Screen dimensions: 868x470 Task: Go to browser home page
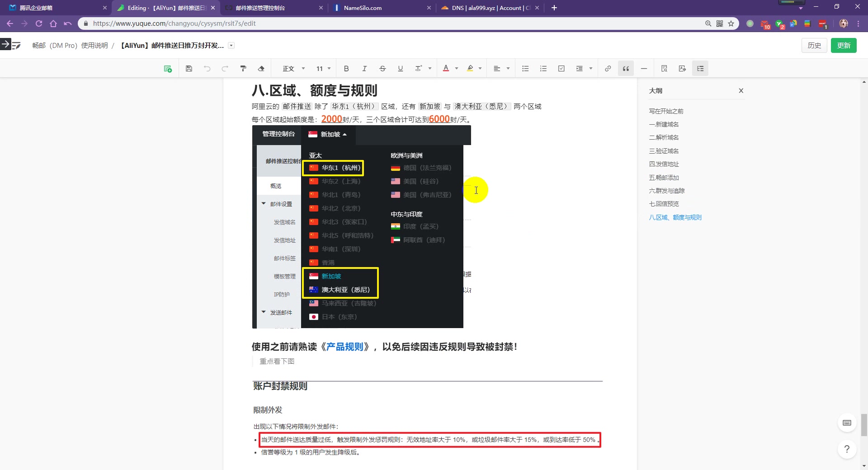(53, 23)
